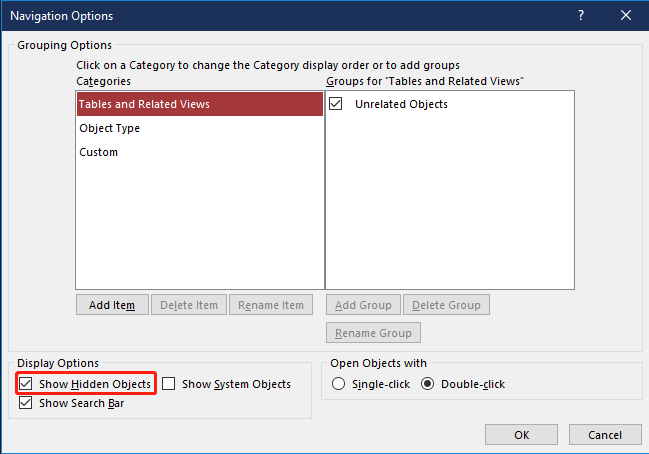This screenshot has width=649, height=454.
Task: Toggle Show Hidden Objects checkbox
Action: (x=26, y=384)
